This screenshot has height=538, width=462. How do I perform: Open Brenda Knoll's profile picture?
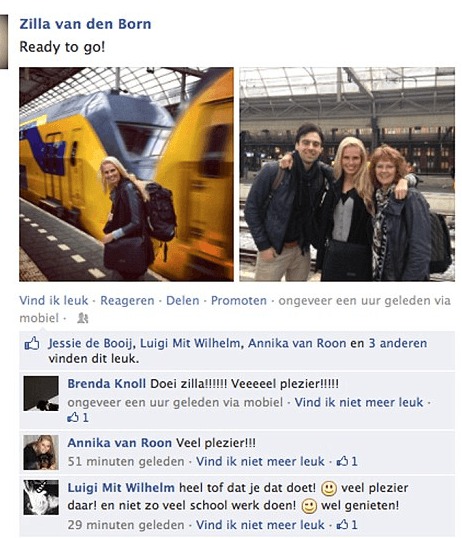click(41, 393)
